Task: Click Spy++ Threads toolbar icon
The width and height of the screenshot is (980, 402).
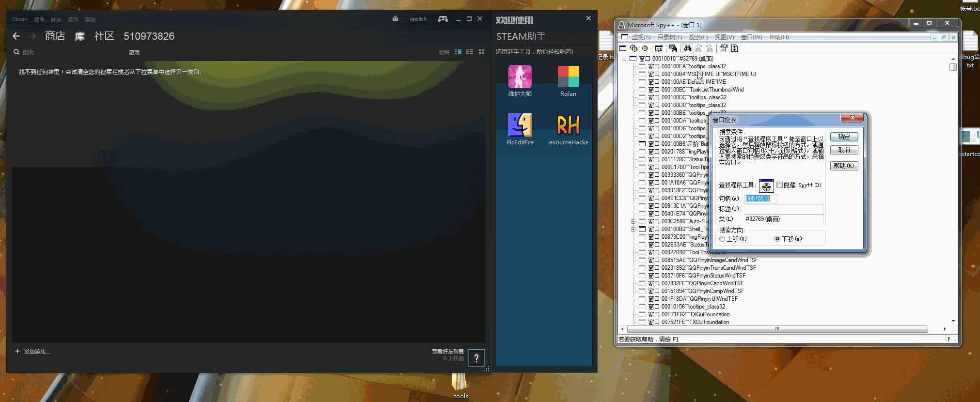Action: [x=645, y=48]
